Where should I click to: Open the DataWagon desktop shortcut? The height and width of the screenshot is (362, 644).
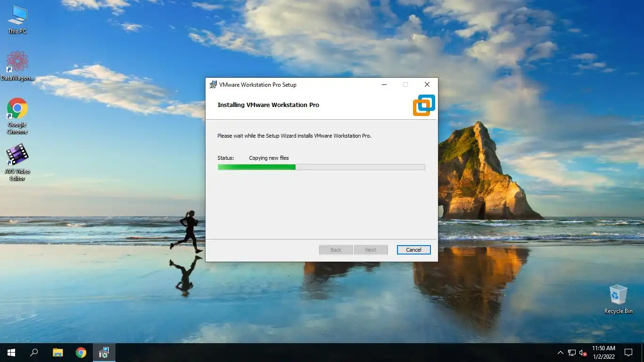pyautogui.click(x=17, y=66)
